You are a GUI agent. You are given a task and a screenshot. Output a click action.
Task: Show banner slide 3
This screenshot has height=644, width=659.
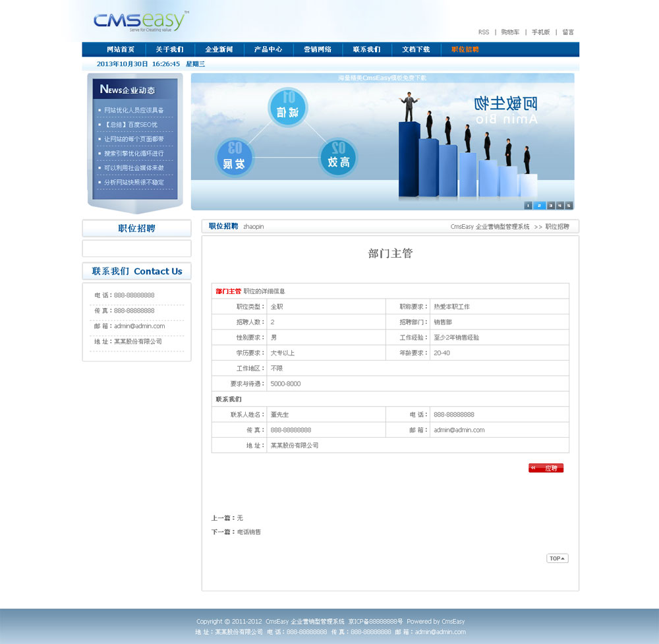point(551,206)
